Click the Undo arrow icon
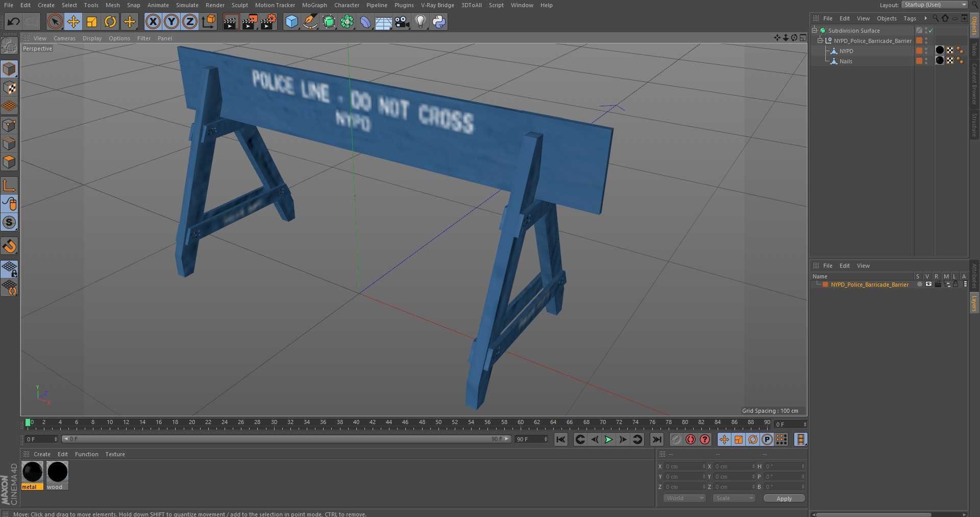 tap(14, 21)
